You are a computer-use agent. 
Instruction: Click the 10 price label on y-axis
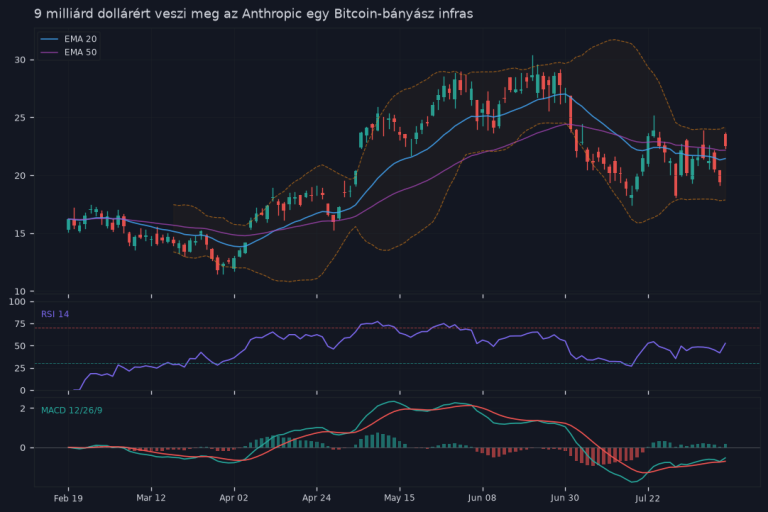(20, 292)
